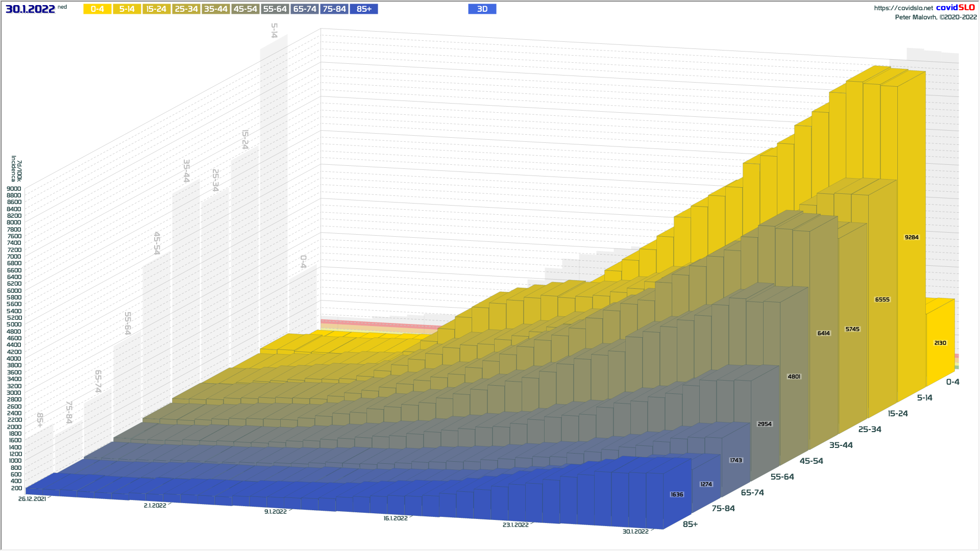Toggle the 75-84 legend button

point(334,9)
